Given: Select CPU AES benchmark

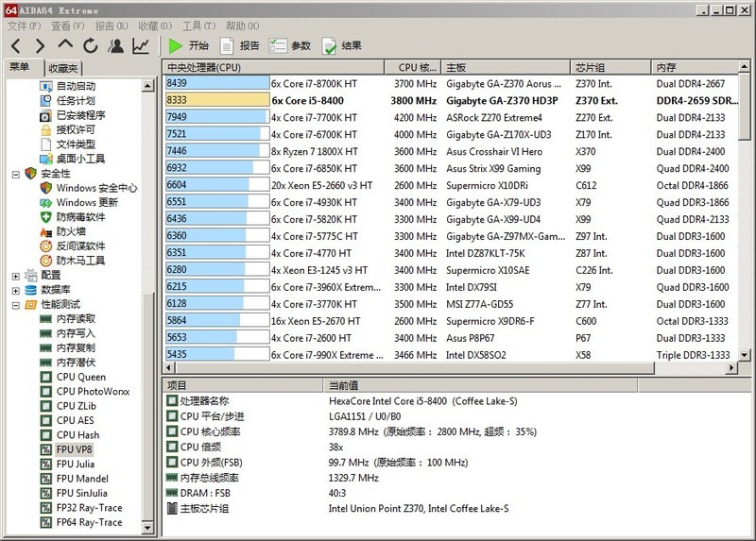Looking at the screenshot, I should click(x=76, y=420).
